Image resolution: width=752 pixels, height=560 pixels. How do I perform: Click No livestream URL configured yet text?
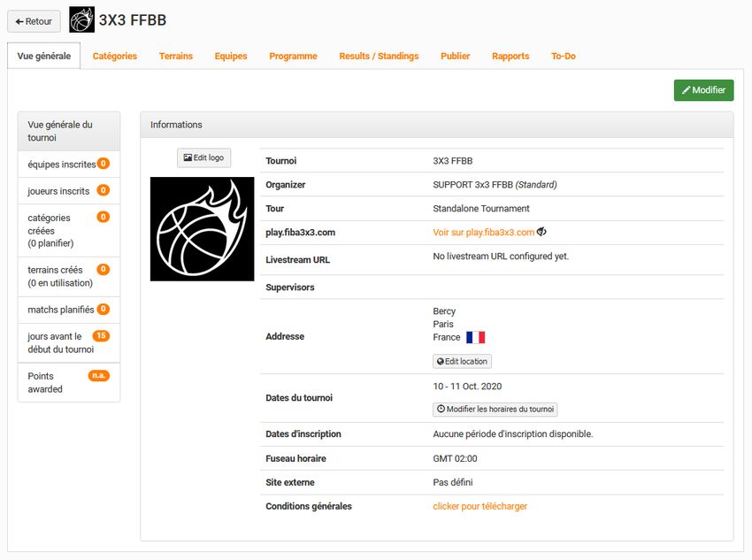point(501,257)
